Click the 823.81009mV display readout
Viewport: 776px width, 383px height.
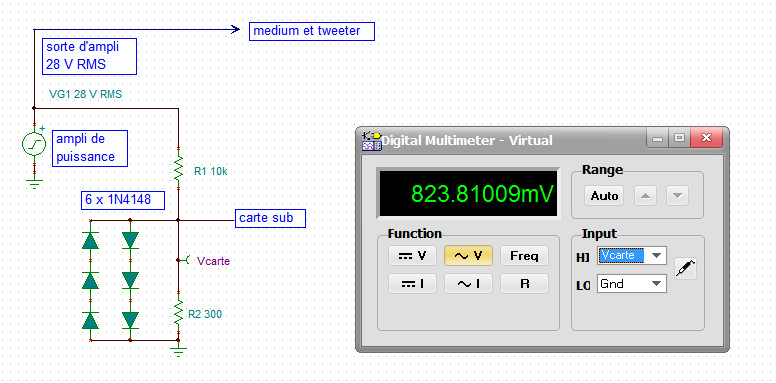click(x=468, y=194)
